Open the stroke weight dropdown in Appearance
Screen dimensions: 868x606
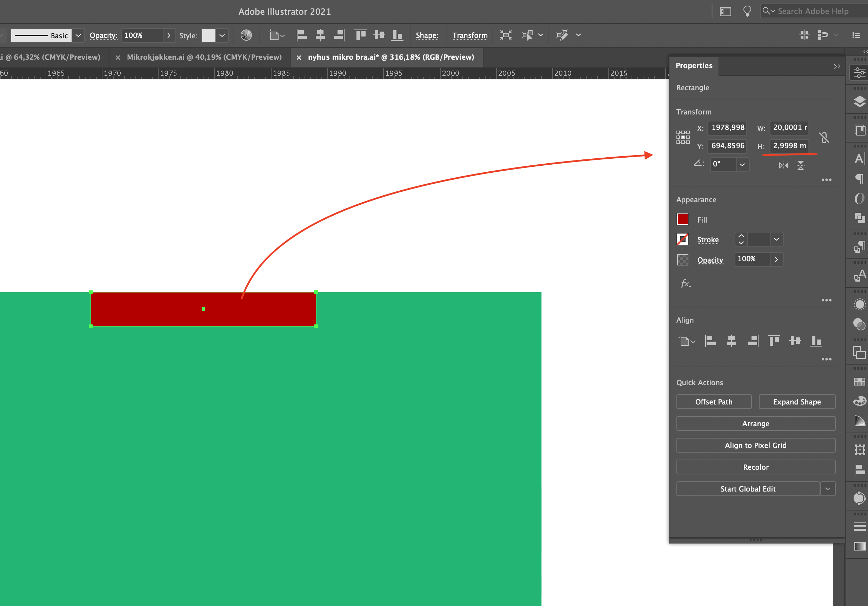click(777, 239)
